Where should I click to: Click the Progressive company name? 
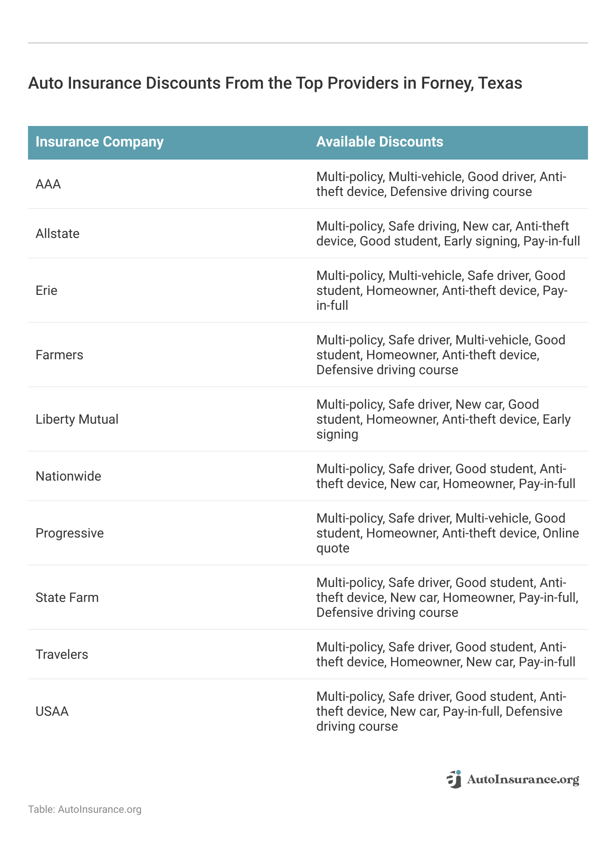coord(70,533)
